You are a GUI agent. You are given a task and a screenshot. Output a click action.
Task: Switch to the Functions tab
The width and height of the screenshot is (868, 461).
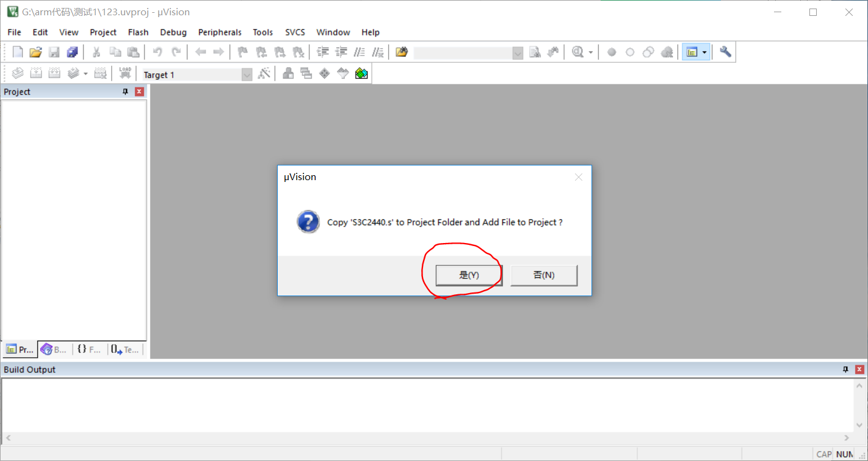89,349
